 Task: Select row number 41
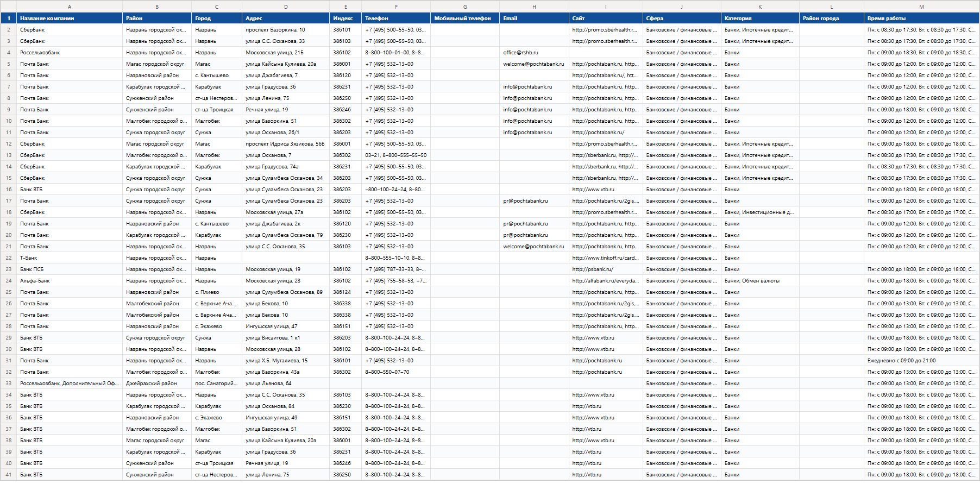9,475
